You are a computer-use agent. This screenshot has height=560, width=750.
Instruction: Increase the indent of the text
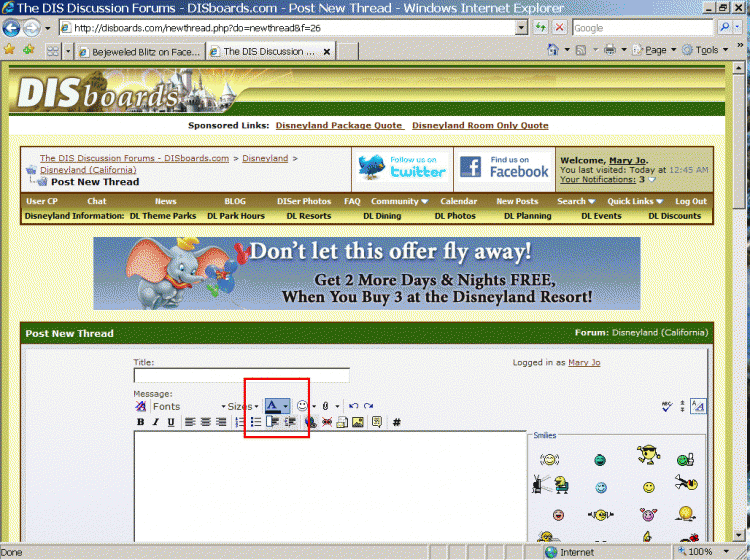pyautogui.click(x=289, y=422)
